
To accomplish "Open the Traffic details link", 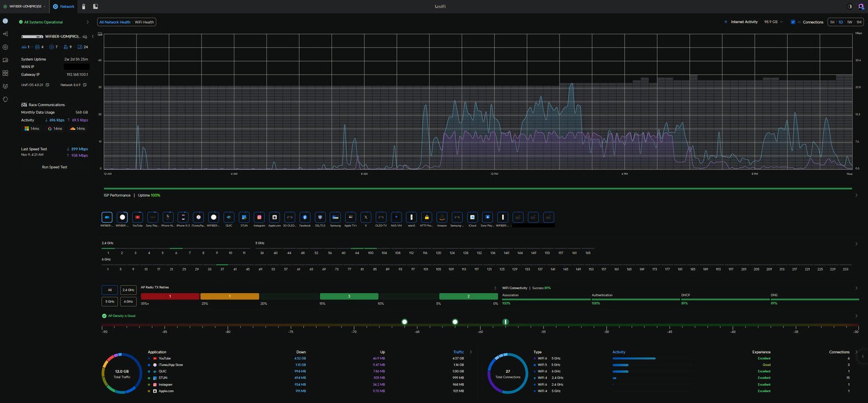I will (459, 352).
